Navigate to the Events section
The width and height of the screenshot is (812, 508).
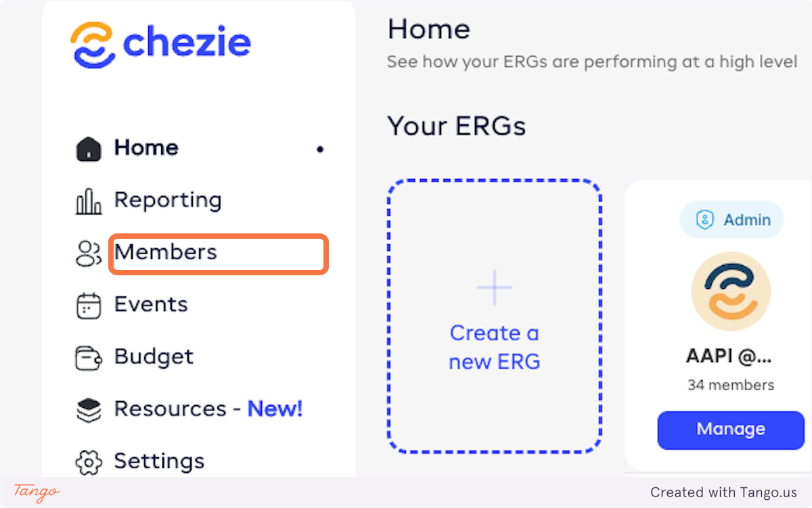[x=151, y=304]
